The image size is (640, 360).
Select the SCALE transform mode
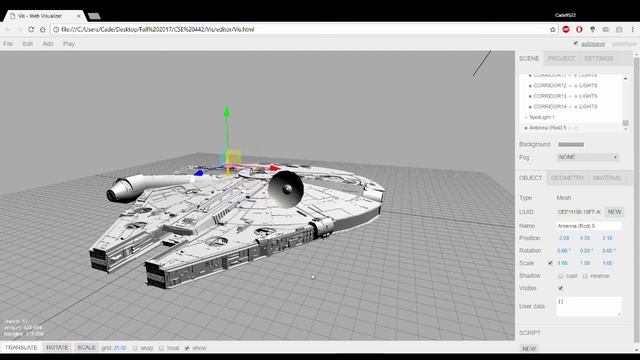86,348
